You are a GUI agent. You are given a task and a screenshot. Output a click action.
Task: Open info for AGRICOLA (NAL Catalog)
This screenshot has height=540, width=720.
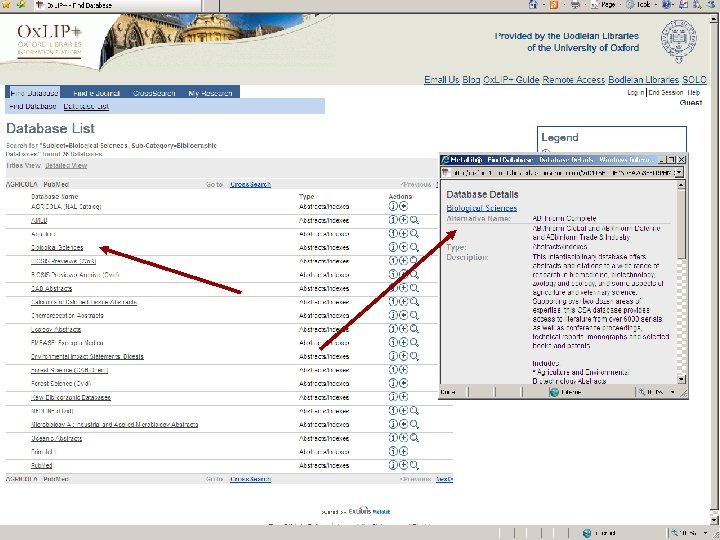tap(393, 207)
